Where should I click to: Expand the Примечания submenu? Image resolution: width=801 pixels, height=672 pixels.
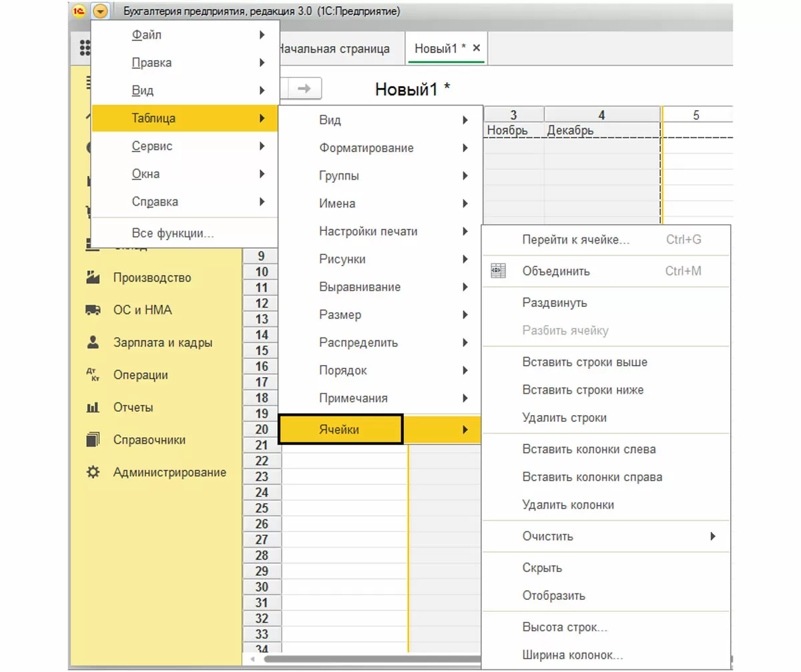(x=380, y=398)
